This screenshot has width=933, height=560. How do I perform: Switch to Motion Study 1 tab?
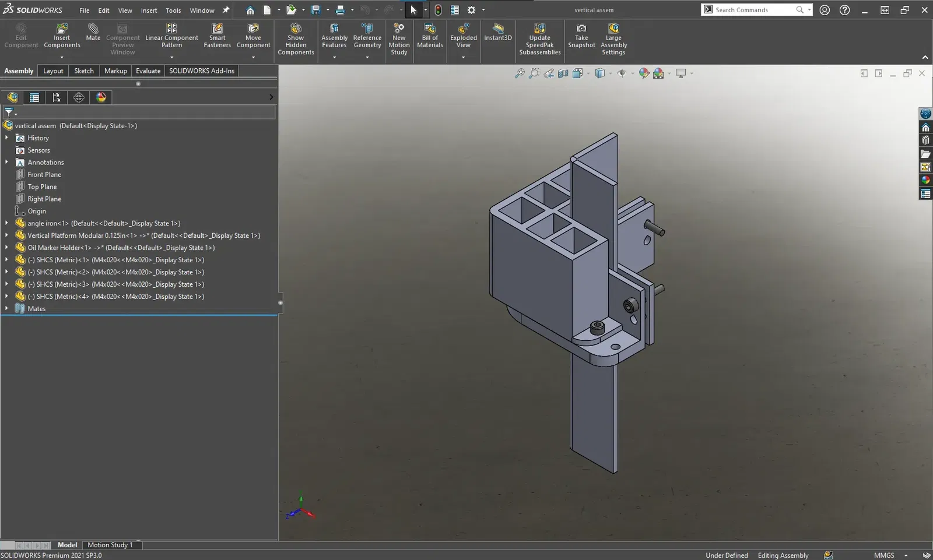110,545
